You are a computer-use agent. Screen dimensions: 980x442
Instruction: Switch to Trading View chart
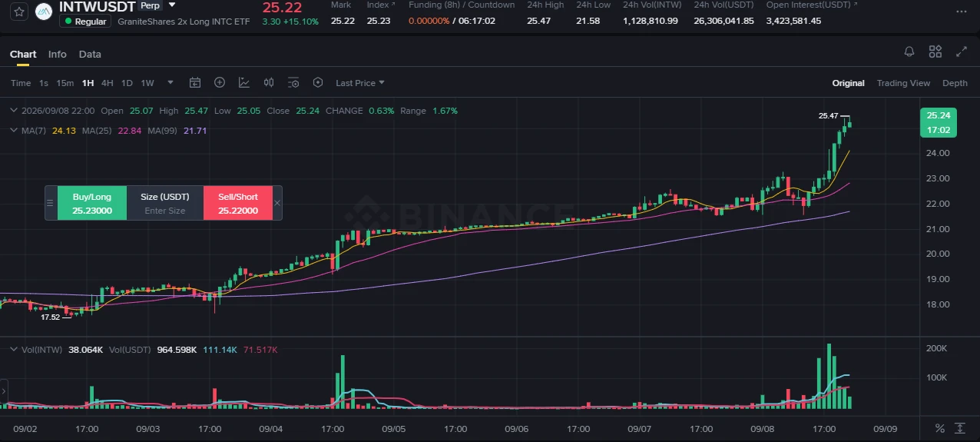pyautogui.click(x=903, y=83)
